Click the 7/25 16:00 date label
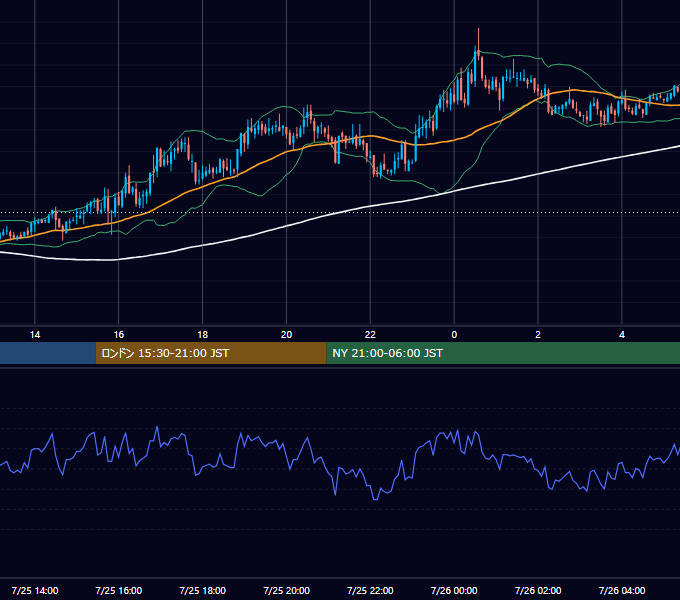 [x=118, y=590]
